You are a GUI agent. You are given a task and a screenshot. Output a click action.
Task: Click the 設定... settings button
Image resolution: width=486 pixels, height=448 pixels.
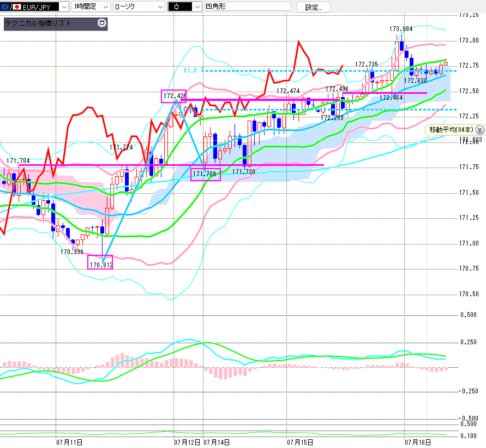coord(313,7)
